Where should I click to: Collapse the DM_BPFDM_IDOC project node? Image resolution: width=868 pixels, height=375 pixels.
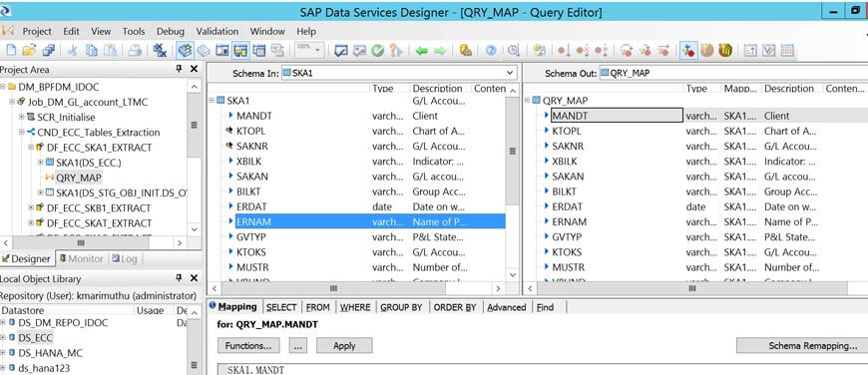(x=3, y=87)
